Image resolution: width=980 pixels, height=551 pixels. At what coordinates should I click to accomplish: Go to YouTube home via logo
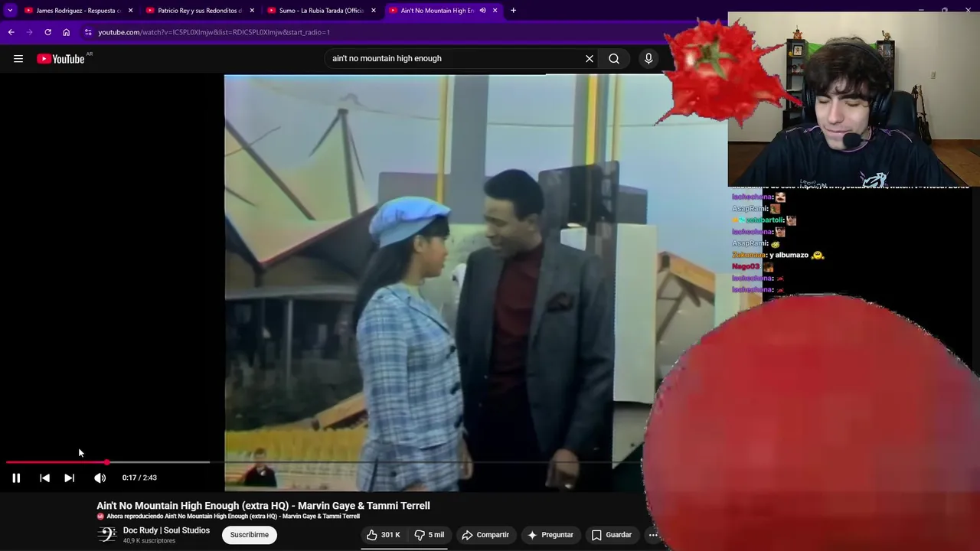coord(60,59)
